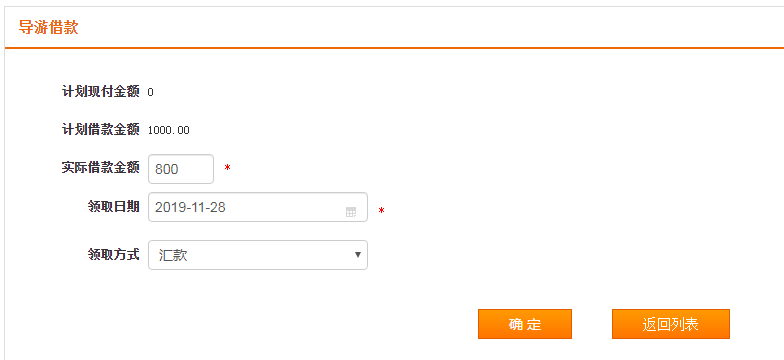Click the 计划现付金额 label

tap(100, 92)
